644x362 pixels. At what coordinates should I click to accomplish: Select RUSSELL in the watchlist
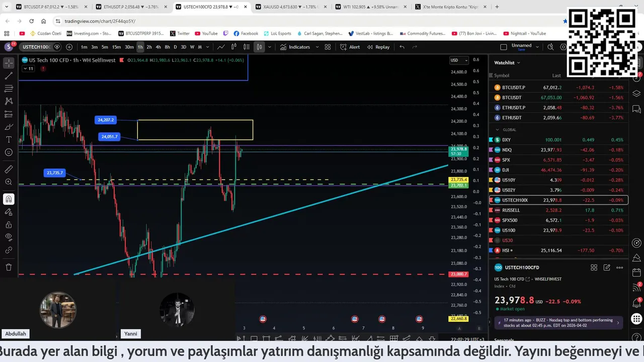[558, 210]
